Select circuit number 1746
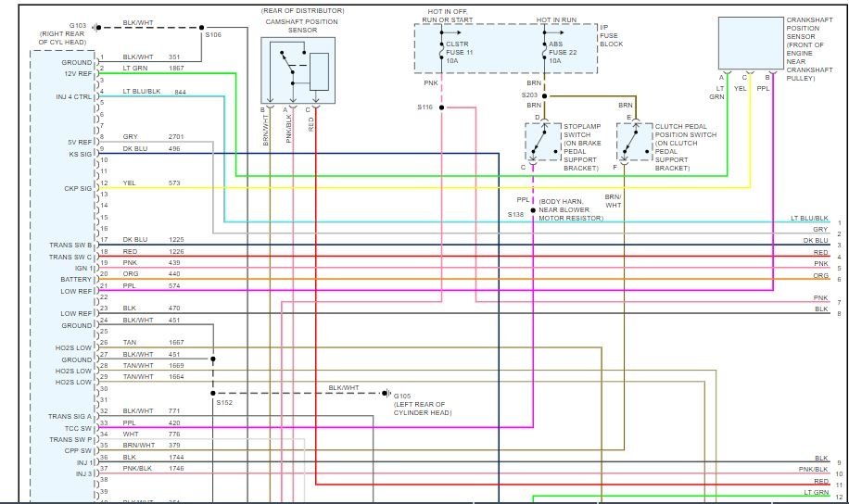The width and height of the screenshot is (849, 504). click(176, 468)
